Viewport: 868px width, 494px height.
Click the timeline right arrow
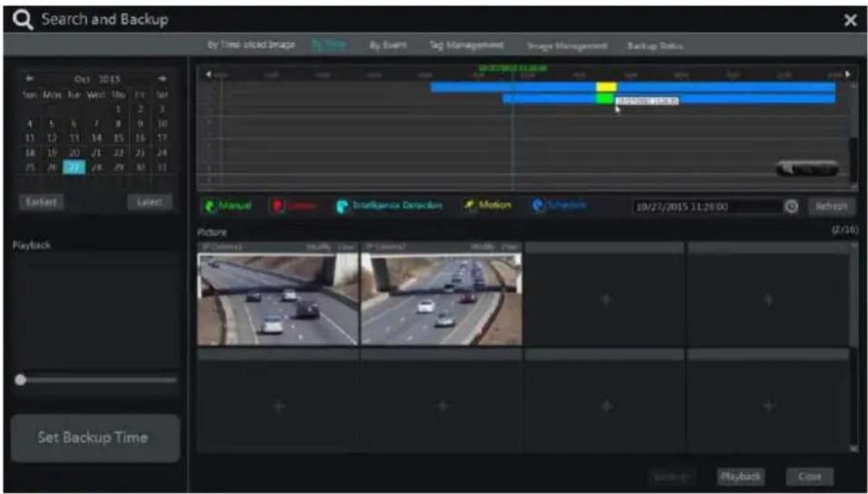(x=847, y=74)
